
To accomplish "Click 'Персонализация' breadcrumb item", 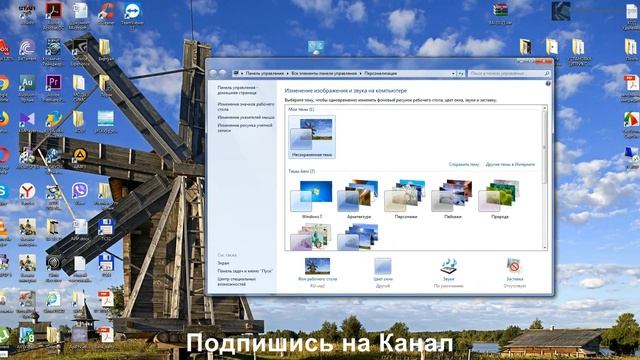I will [380, 73].
